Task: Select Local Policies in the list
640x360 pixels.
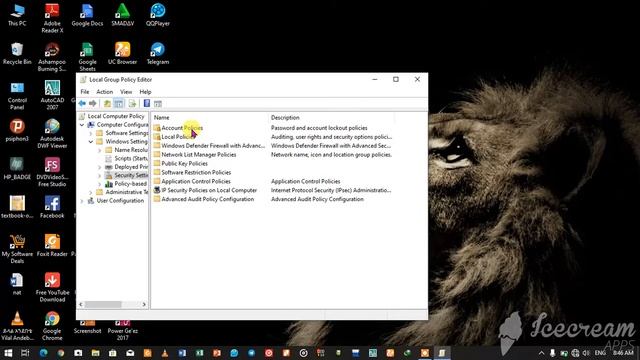Action: (178, 137)
